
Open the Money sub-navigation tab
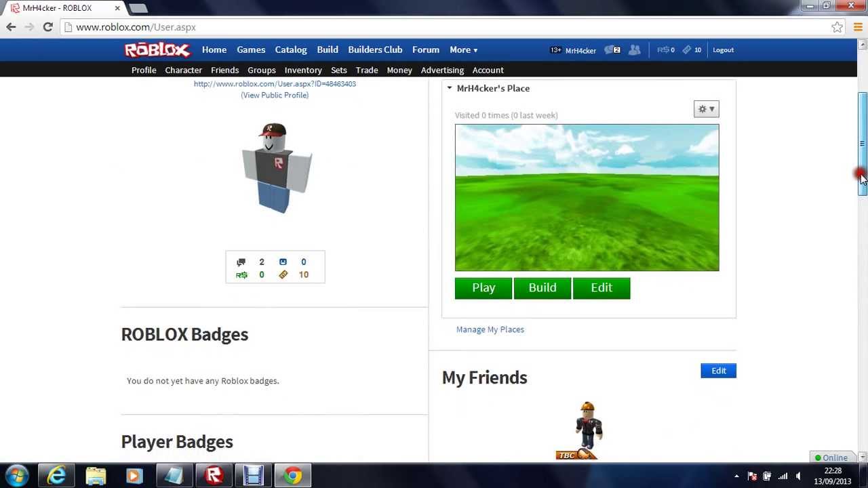pyautogui.click(x=399, y=70)
